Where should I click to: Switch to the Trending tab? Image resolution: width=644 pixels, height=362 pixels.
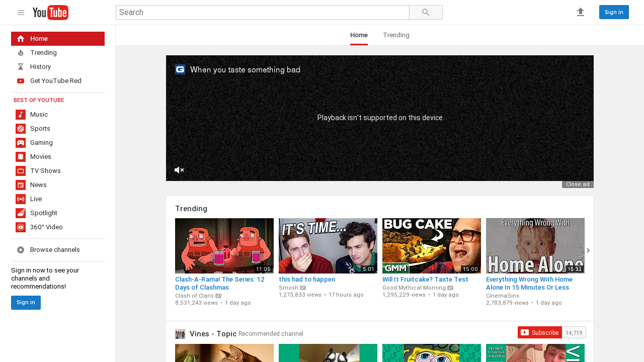pos(396,35)
